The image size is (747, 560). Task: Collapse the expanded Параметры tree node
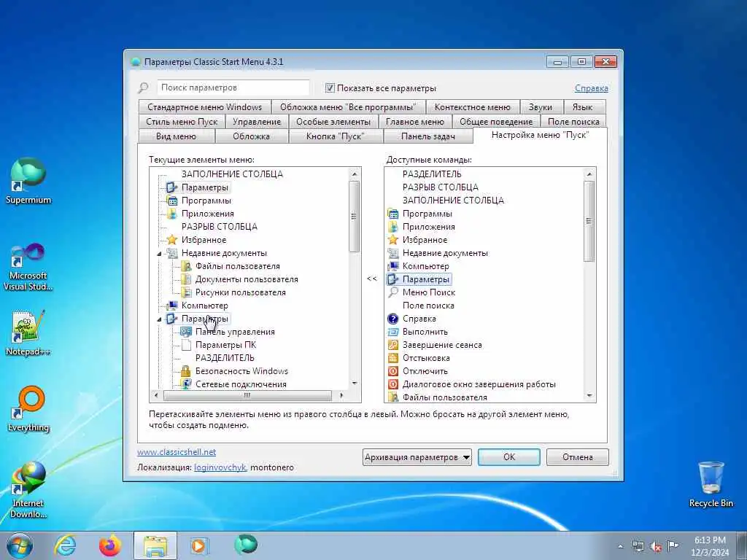coord(159,319)
